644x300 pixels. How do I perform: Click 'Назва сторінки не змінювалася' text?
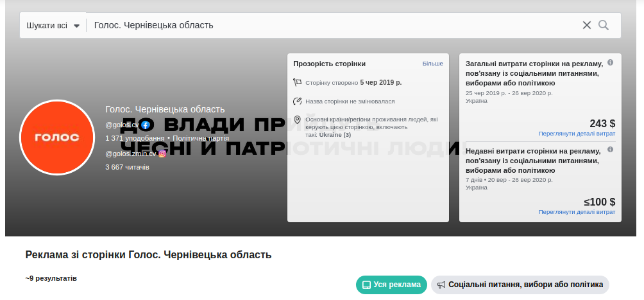coord(350,101)
